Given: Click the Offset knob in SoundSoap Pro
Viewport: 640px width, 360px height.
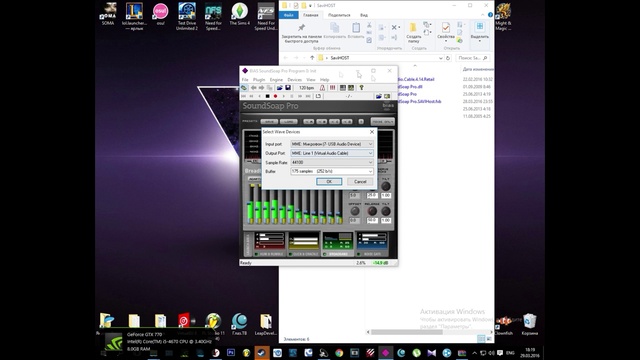Looking at the screenshot, I should point(355,211).
